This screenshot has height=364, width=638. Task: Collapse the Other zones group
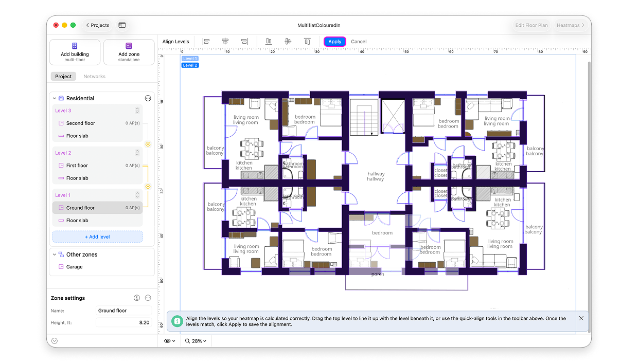(x=54, y=254)
